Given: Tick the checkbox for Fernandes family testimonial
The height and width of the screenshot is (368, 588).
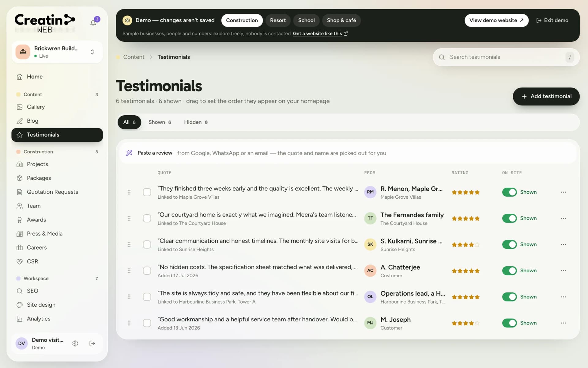Looking at the screenshot, I should click(147, 218).
